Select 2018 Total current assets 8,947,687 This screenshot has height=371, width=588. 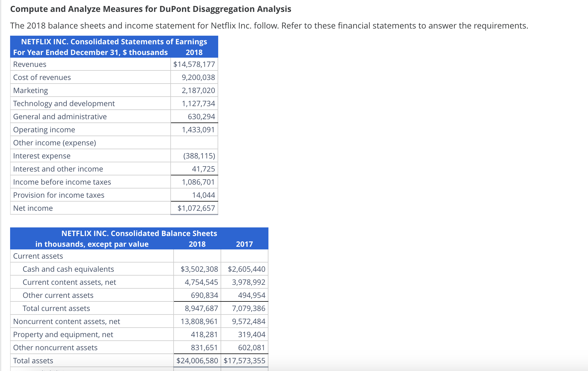(x=201, y=308)
